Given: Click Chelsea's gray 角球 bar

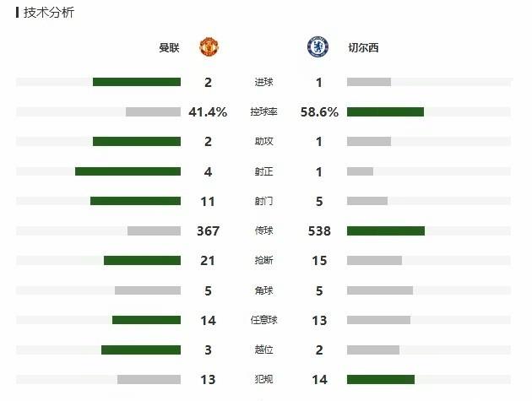Looking at the screenshot, I should (x=379, y=290).
